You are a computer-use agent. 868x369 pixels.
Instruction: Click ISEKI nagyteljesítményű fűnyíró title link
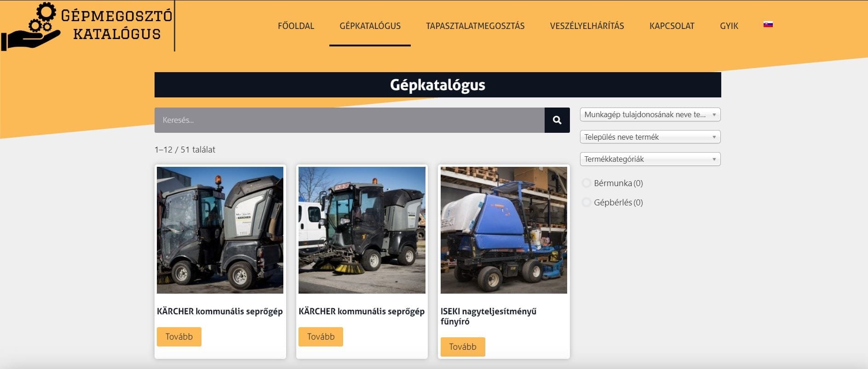click(x=489, y=316)
